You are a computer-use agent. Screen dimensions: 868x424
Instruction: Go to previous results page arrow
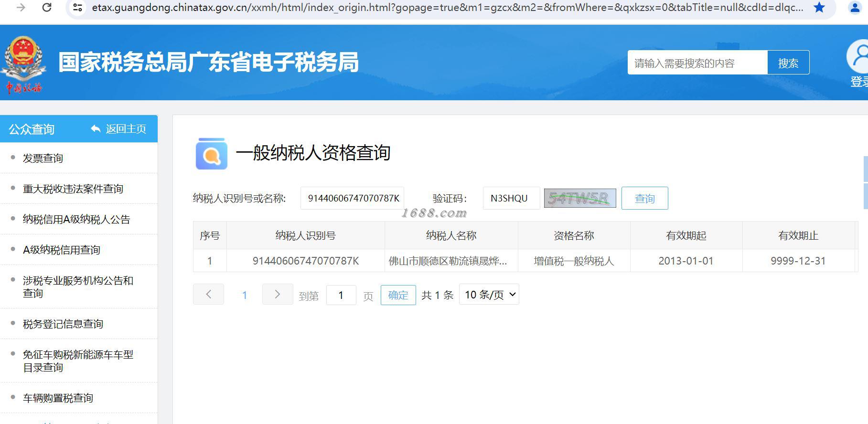click(208, 295)
